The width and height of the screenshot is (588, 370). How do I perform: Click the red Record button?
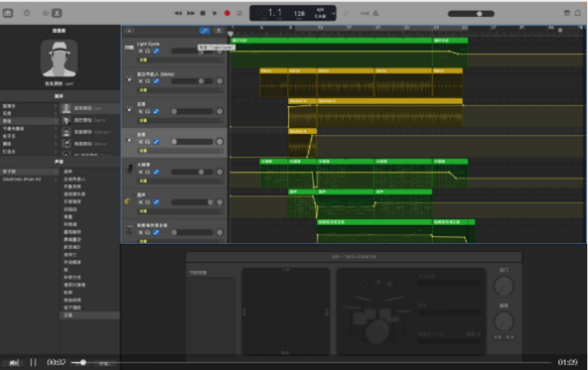point(227,13)
